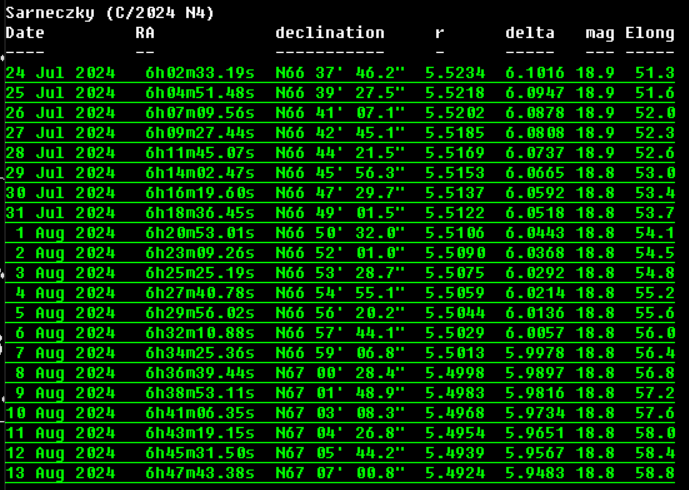Click RA value 6h02m33.19s

pyautogui.click(x=200, y=73)
